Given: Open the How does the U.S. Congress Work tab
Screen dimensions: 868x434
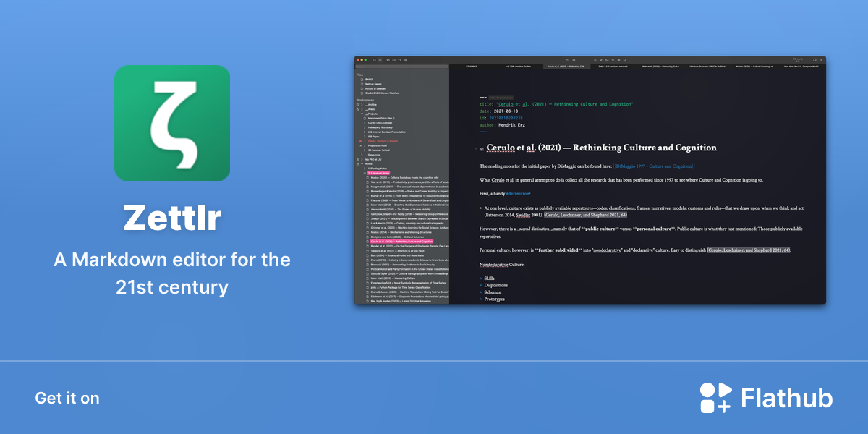Looking at the screenshot, I should tap(801, 67).
